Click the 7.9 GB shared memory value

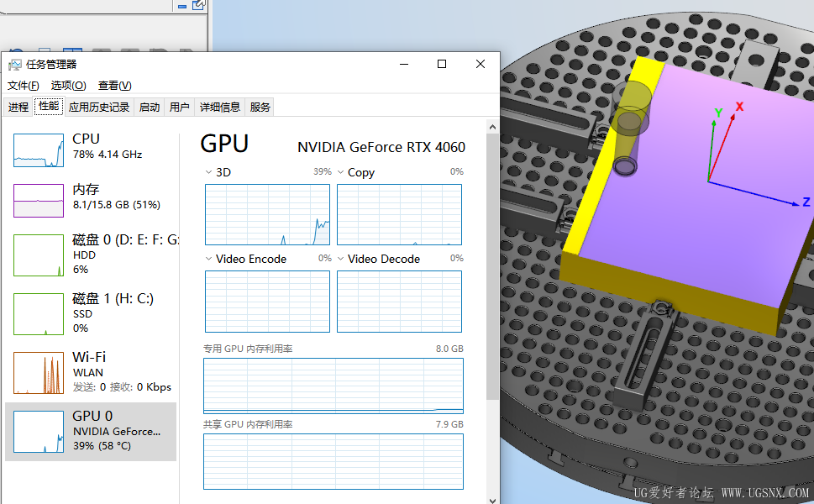tap(449, 424)
